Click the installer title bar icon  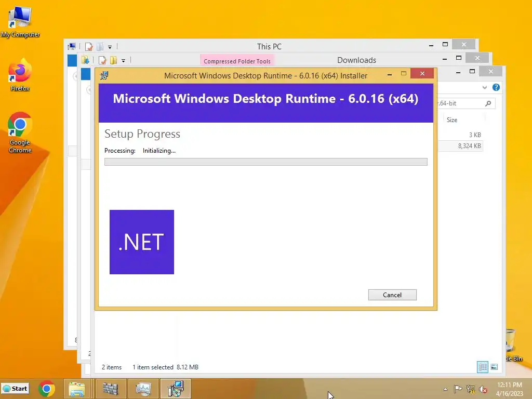click(104, 75)
